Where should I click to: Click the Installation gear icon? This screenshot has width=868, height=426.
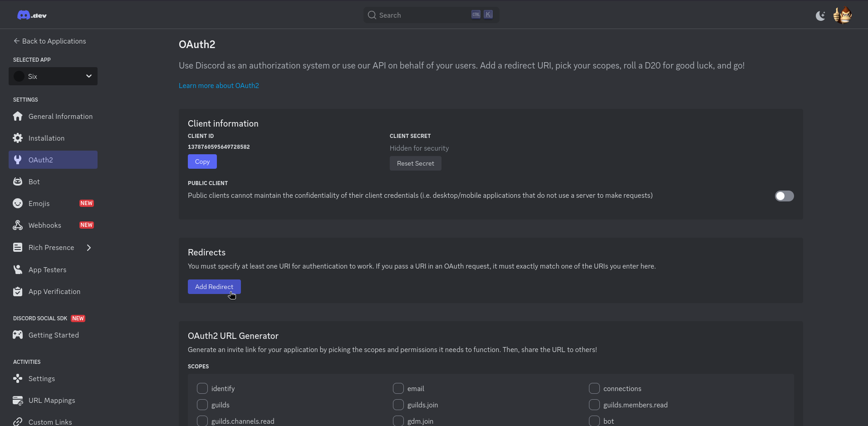(x=18, y=138)
